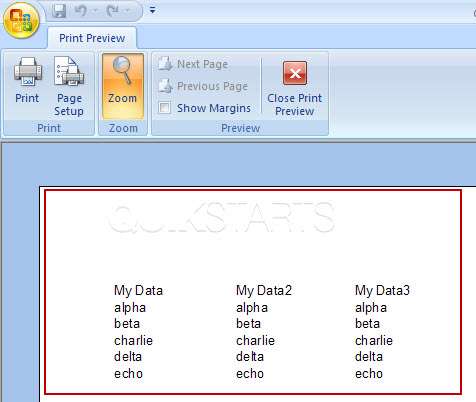
Task: Click the Save icon in quick access toolbar
Action: [59, 11]
